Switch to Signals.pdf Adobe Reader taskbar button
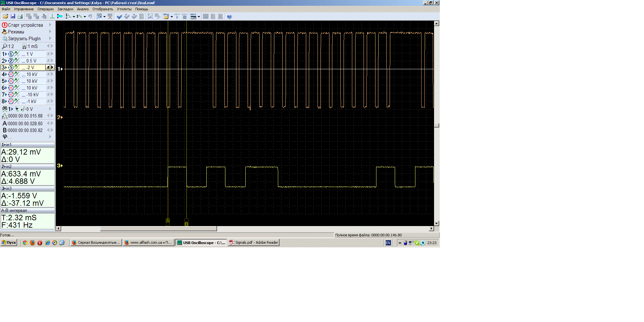The width and height of the screenshot is (644, 322). (254, 242)
